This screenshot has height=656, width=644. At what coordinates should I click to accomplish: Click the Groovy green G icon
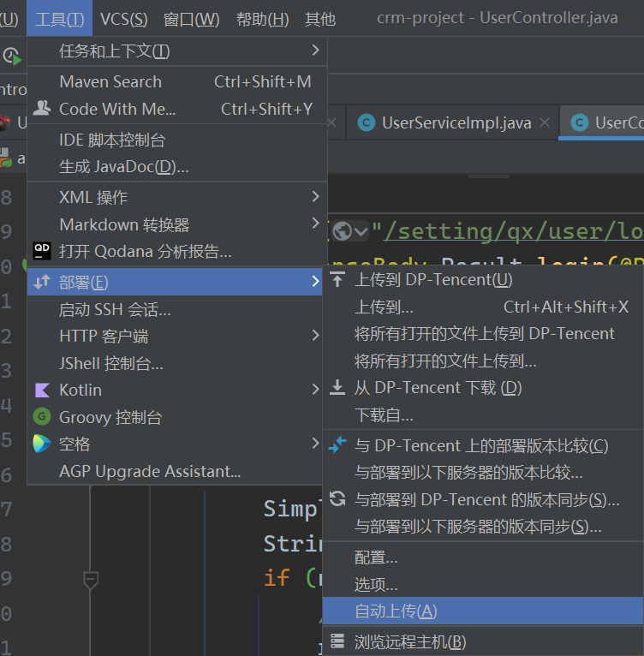point(42,417)
